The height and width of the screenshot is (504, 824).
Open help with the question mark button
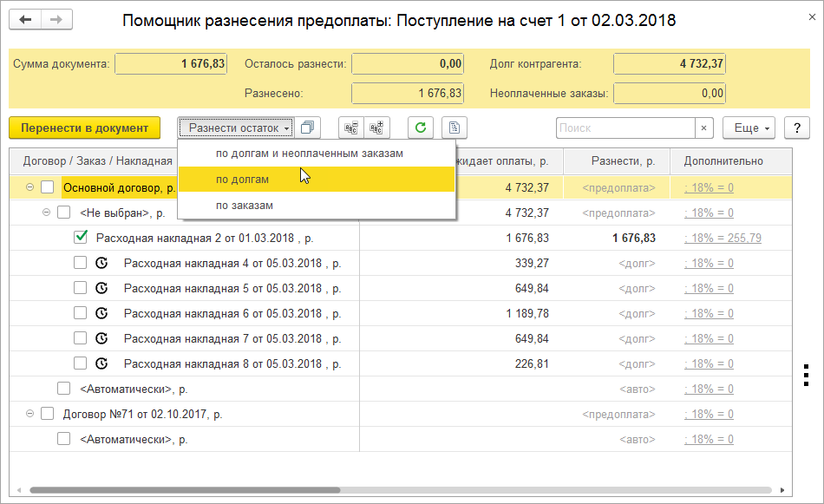(796, 128)
